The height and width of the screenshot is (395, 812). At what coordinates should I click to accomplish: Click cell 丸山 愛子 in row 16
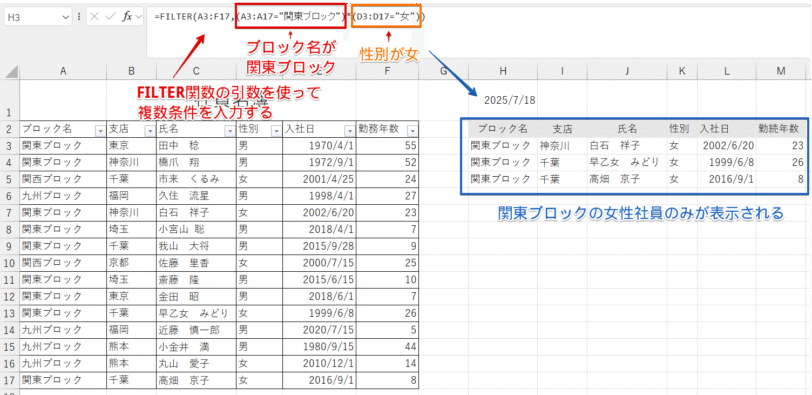[x=196, y=363]
